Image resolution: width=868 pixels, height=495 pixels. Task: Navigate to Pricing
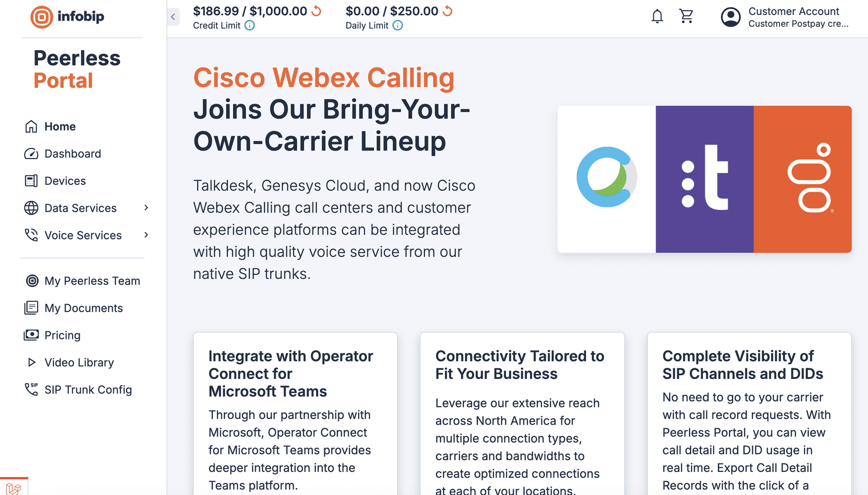coord(62,335)
